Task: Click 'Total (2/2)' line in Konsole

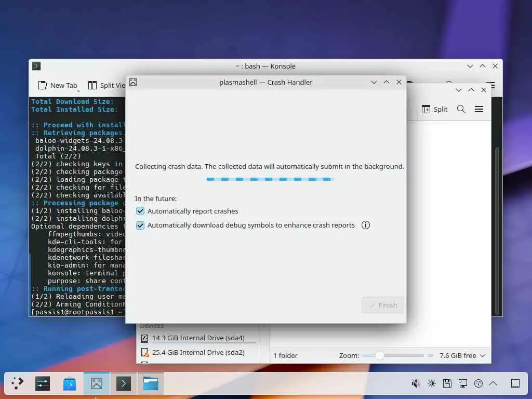Action: pyautogui.click(x=58, y=156)
